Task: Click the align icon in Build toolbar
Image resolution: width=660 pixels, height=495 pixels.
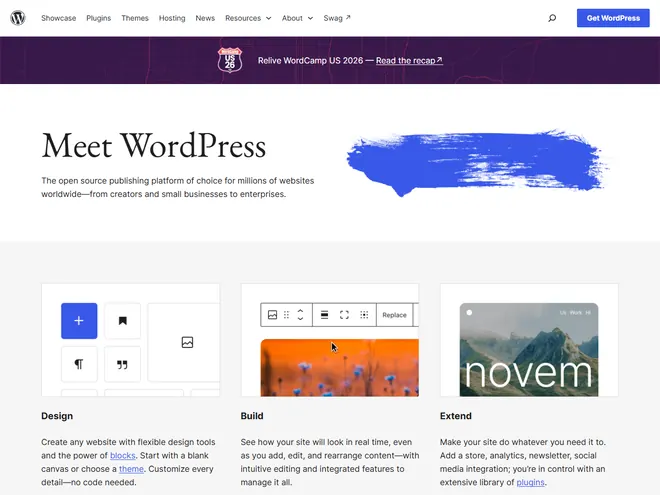Action: [x=325, y=315]
